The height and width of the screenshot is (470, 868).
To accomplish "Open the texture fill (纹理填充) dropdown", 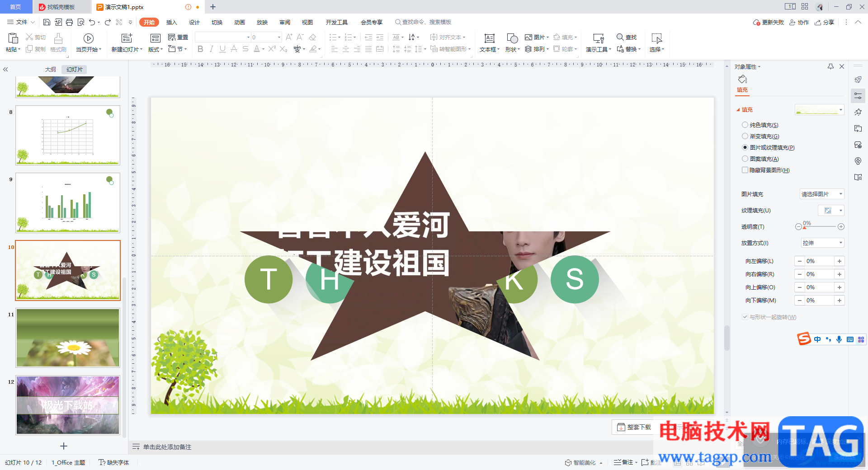I will 831,210.
